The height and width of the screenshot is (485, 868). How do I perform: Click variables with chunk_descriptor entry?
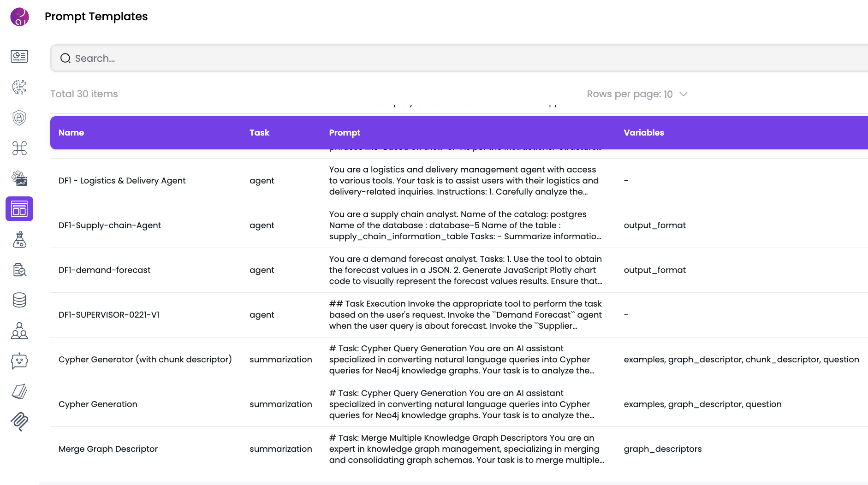click(741, 360)
